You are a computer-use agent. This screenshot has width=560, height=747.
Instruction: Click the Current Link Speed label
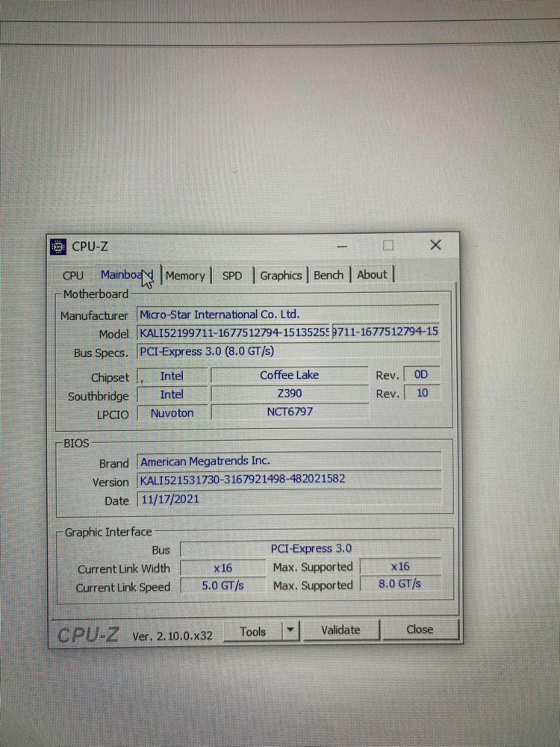pos(123,587)
